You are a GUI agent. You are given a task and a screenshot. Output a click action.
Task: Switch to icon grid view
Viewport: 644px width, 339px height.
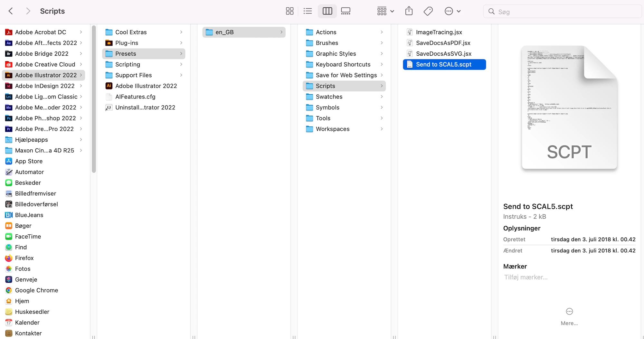click(289, 11)
